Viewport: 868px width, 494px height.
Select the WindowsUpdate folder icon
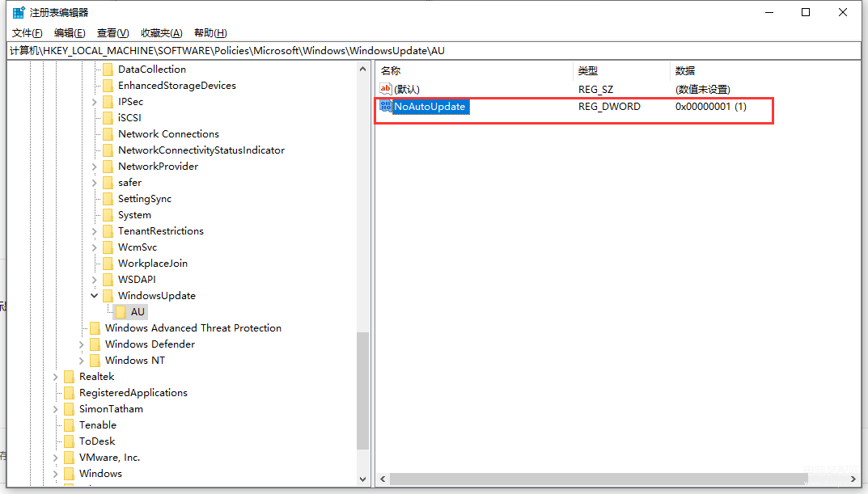tap(108, 296)
